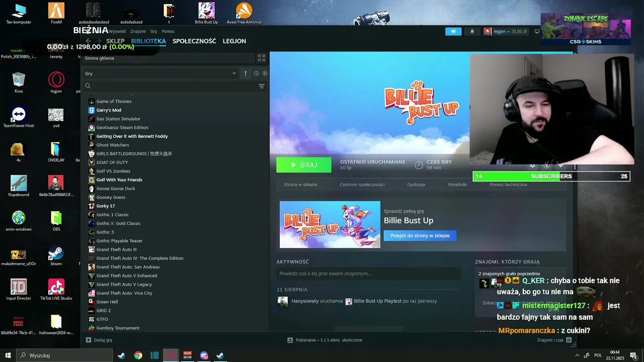Open FiveM desktop icon

coord(56,14)
